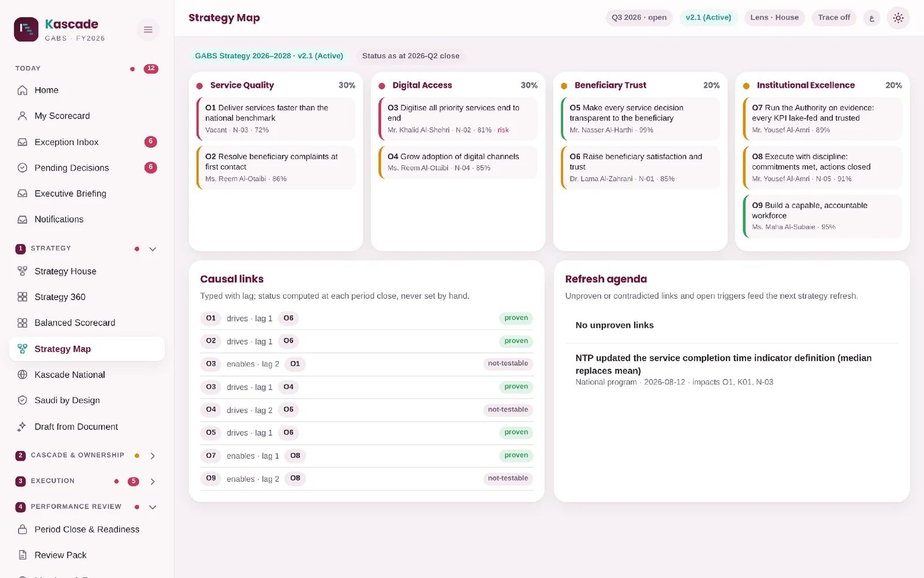Viewport: 924px width, 578px height.
Task: Open Pending Decisions check-circle icon
Action: click(x=23, y=168)
